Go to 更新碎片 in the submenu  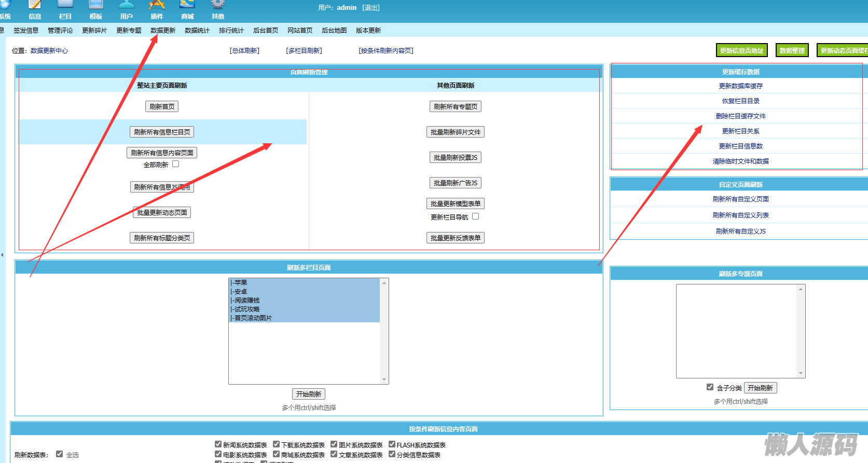point(94,31)
